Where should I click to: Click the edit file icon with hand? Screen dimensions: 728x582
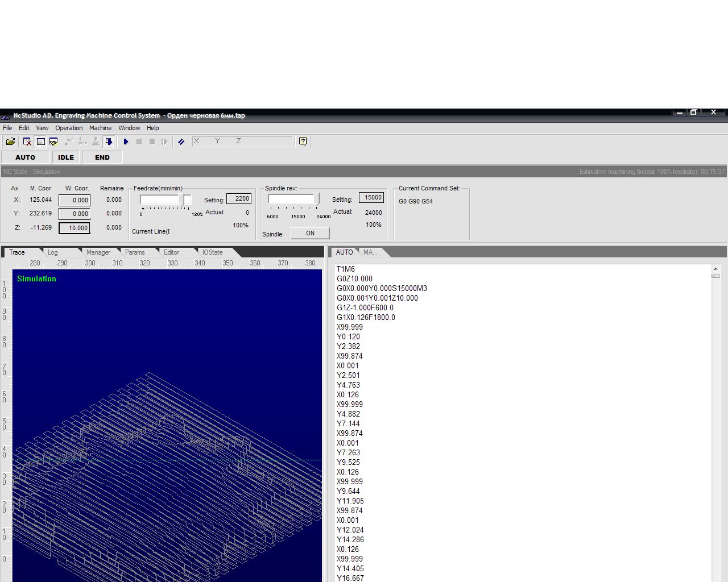click(53, 142)
